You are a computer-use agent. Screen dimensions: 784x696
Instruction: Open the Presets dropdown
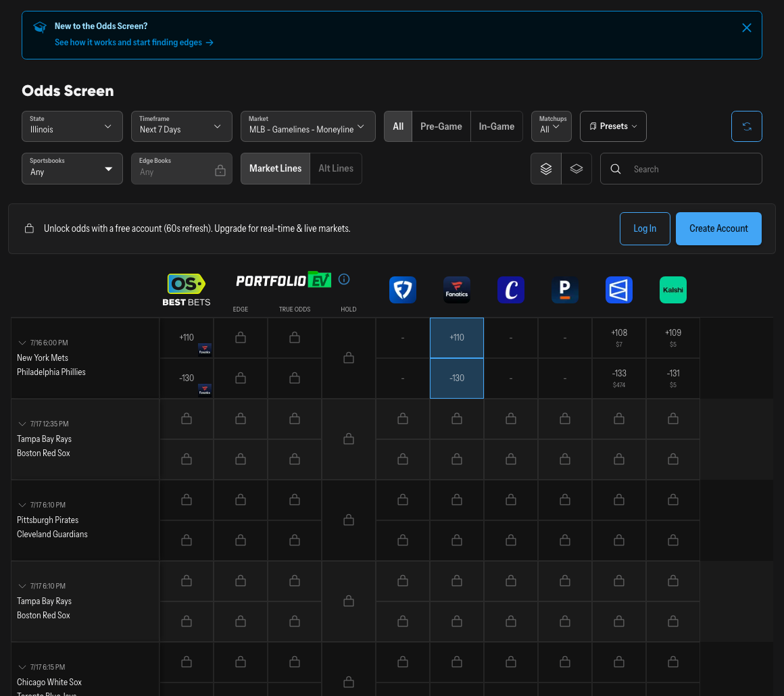pyautogui.click(x=613, y=126)
